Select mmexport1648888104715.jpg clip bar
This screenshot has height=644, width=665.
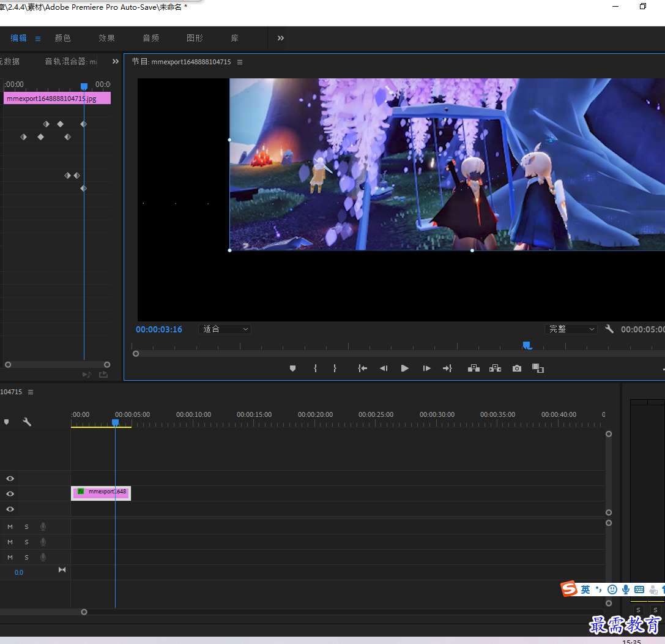58,99
